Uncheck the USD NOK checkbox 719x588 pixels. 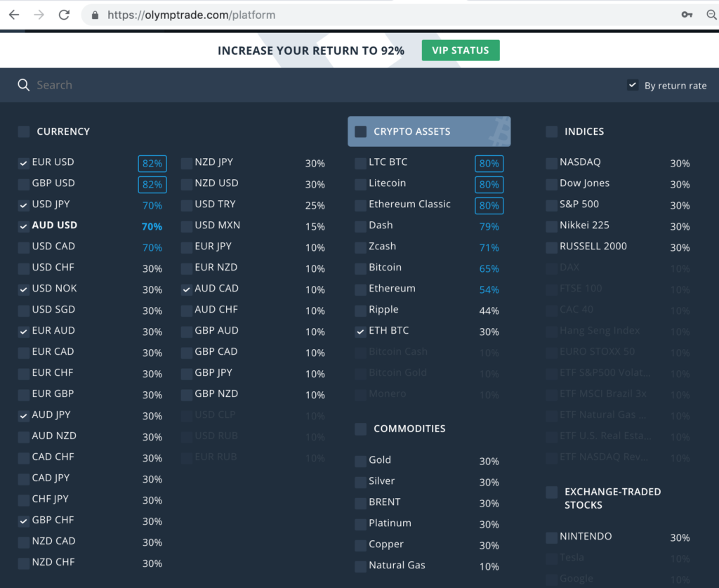click(x=23, y=289)
